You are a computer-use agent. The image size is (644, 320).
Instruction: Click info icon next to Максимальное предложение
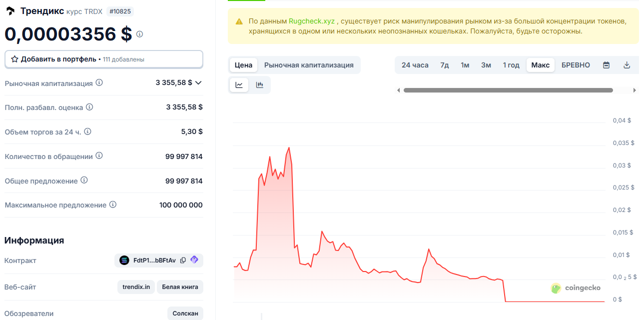pos(113,204)
